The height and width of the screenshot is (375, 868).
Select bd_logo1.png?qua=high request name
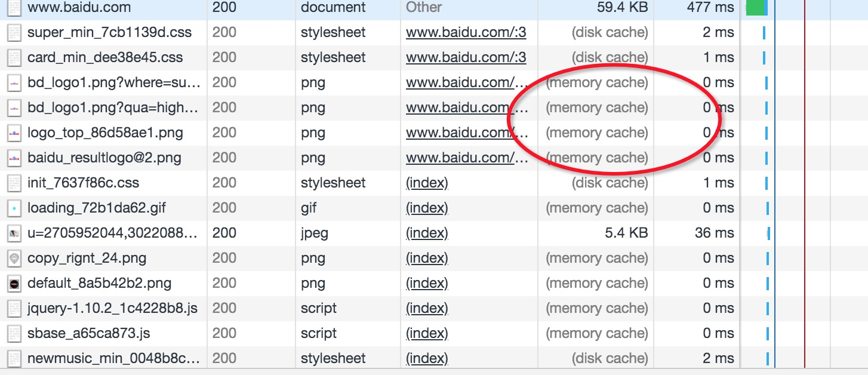click(x=113, y=107)
